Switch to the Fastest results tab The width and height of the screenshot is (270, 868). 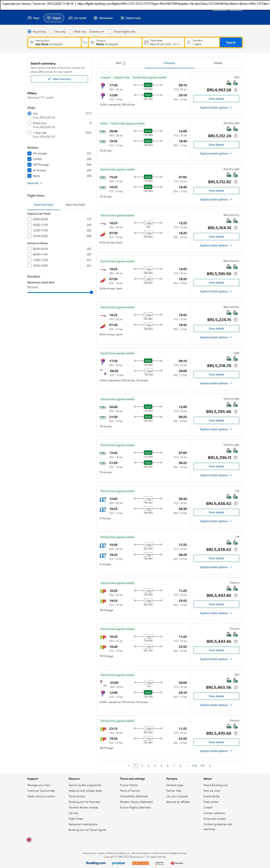coord(218,63)
